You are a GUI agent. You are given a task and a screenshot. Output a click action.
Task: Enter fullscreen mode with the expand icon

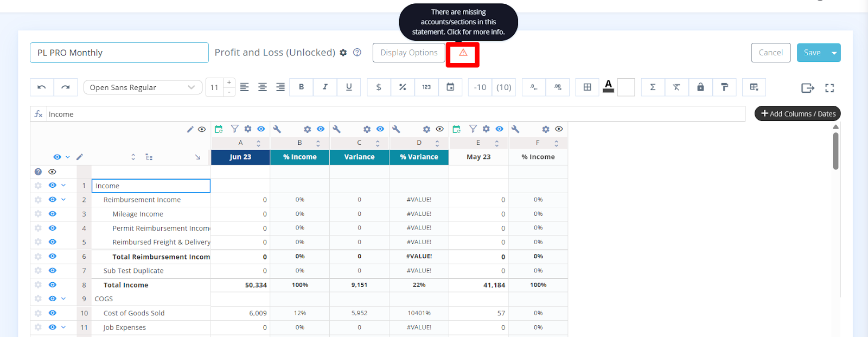point(829,88)
